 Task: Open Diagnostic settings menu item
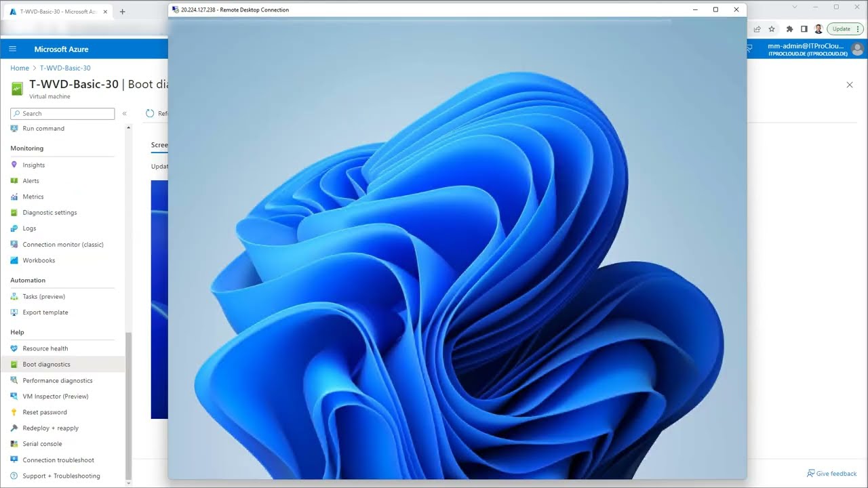(x=50, y=212)
